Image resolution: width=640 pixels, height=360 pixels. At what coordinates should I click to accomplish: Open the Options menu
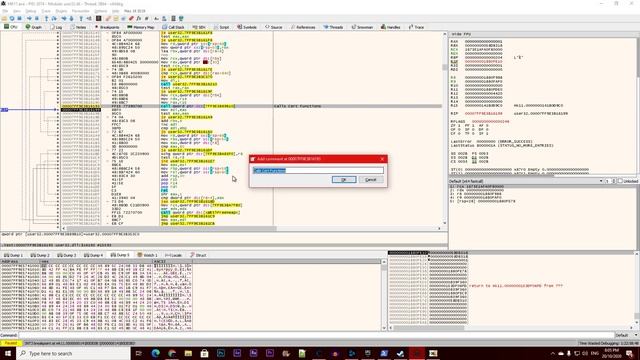coord(100,11)
